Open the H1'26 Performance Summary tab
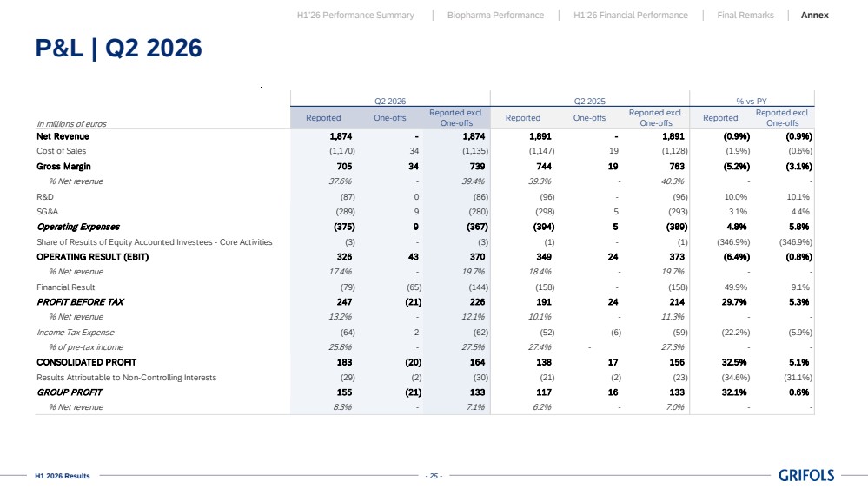This screenshot has width=868, height=488. tap(355, 15)
